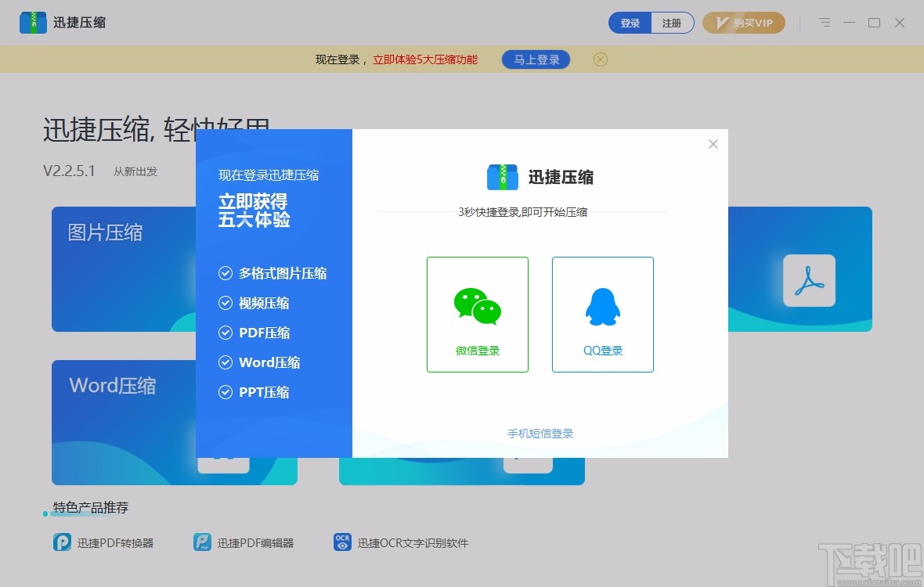Select WeChat login in the dialog

(478, 313)
